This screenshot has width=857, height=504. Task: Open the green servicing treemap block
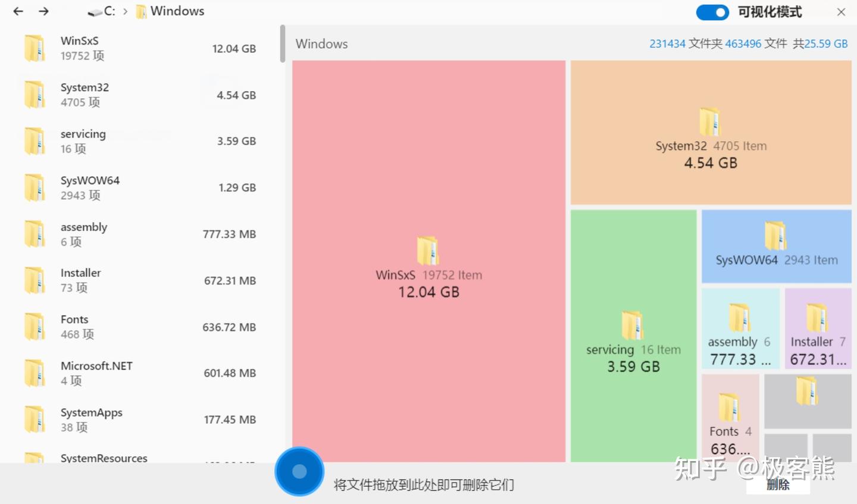633,336
